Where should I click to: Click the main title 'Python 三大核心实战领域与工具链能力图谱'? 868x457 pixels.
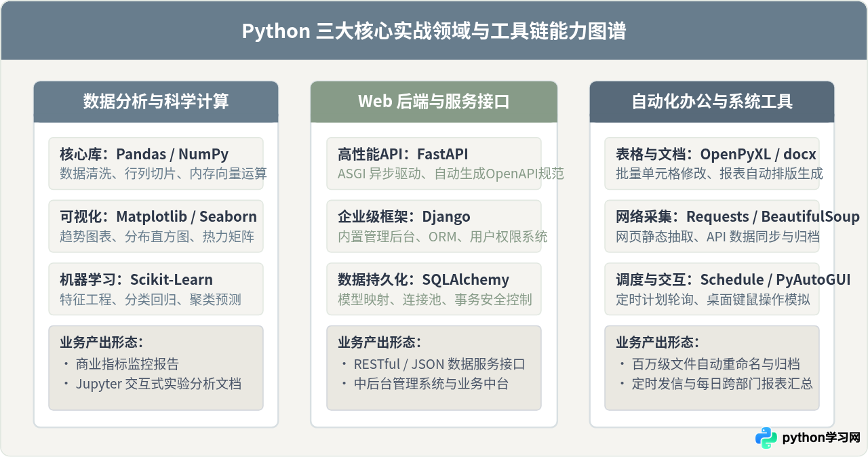pyautogui.click(x=434, y=31)
